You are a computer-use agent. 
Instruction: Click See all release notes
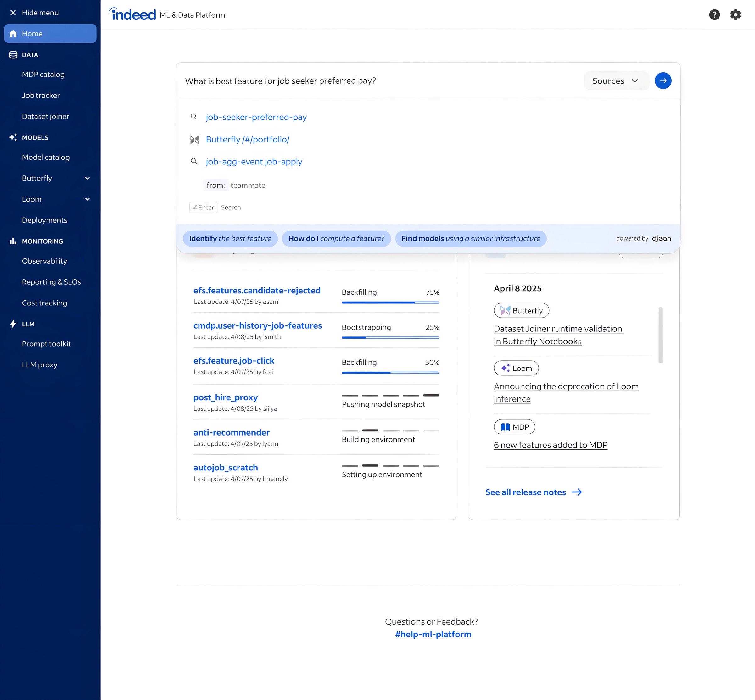click(526, 492)
